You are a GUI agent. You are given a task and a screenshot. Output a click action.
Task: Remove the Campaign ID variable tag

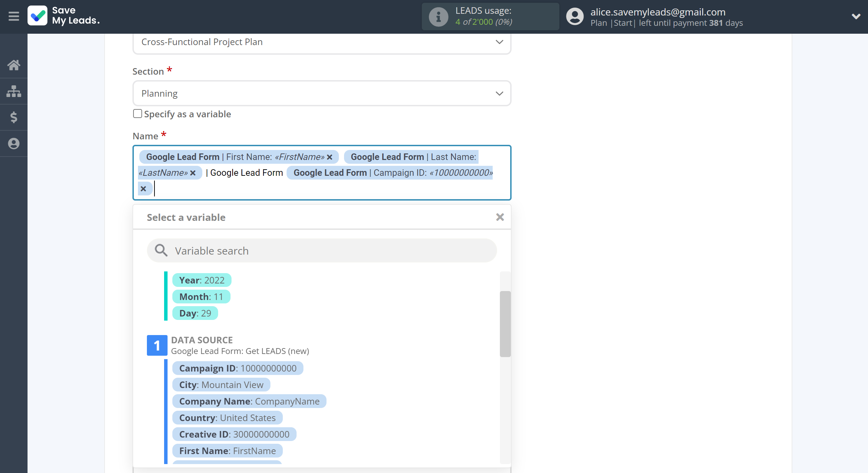(143, 189)
